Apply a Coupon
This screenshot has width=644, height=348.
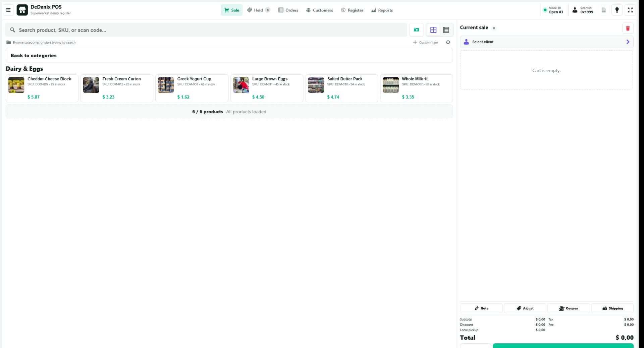569,308
